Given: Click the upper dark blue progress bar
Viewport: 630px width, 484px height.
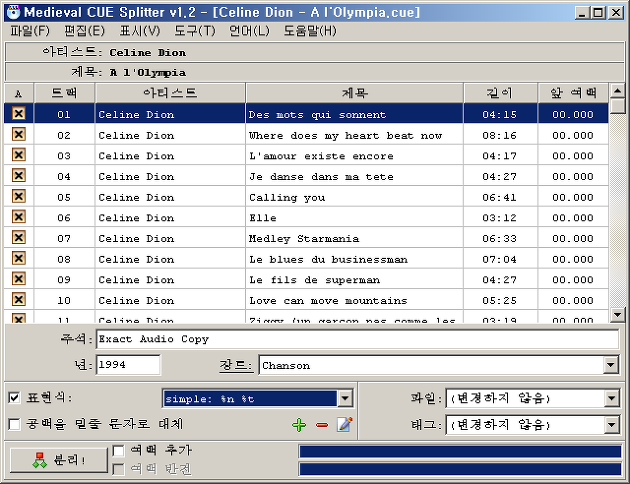Looking at the screenshot, I should tap(460, 451).
